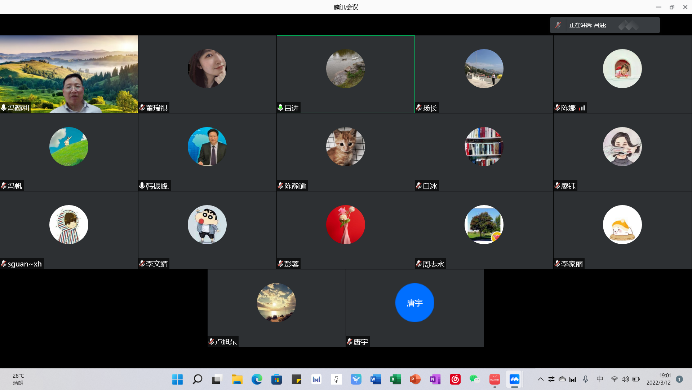Click the taskbar search magnifier
The width and height of the screenshot is (692, 390).
coord(197,379)
